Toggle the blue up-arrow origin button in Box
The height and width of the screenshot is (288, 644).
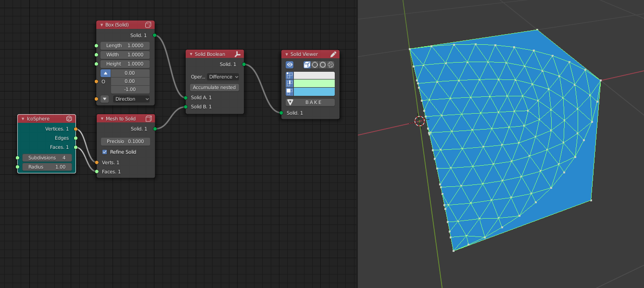coord(106,73)
